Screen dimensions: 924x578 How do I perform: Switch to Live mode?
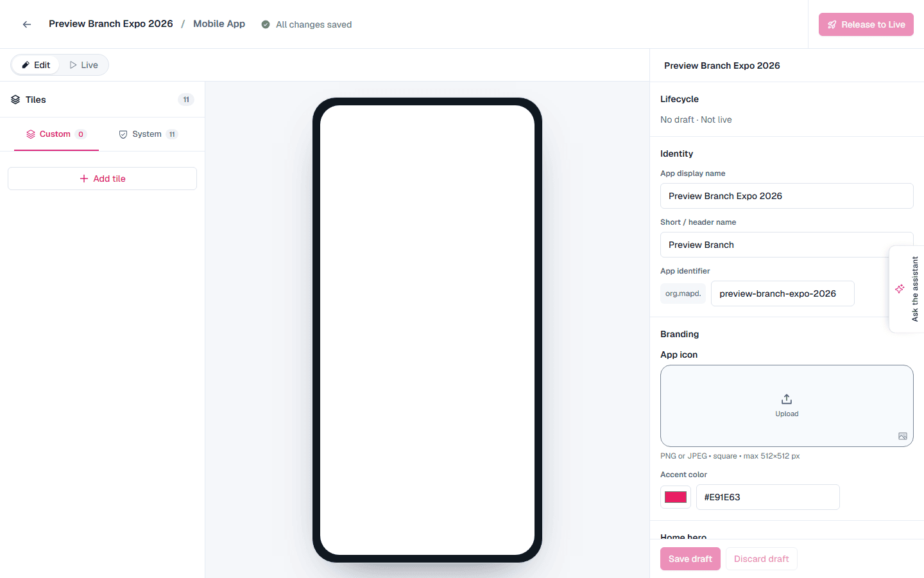tap(84, 65)
